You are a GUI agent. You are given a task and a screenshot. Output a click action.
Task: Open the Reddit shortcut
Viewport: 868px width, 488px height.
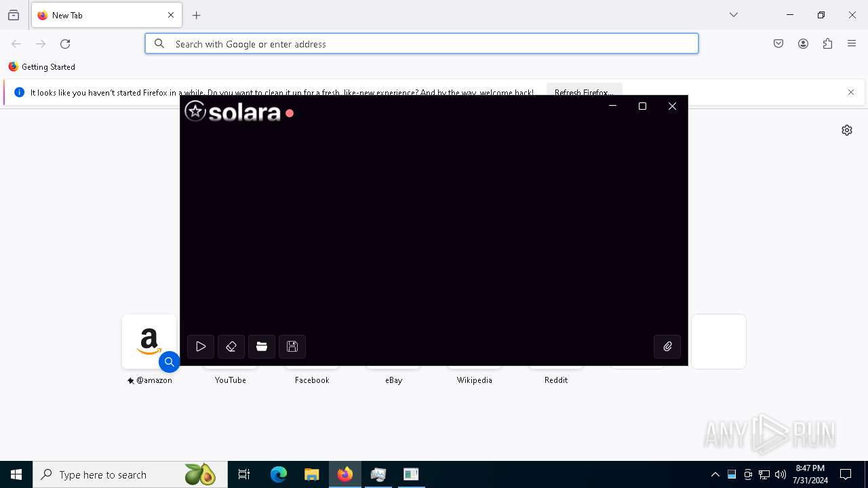(556, 380)
